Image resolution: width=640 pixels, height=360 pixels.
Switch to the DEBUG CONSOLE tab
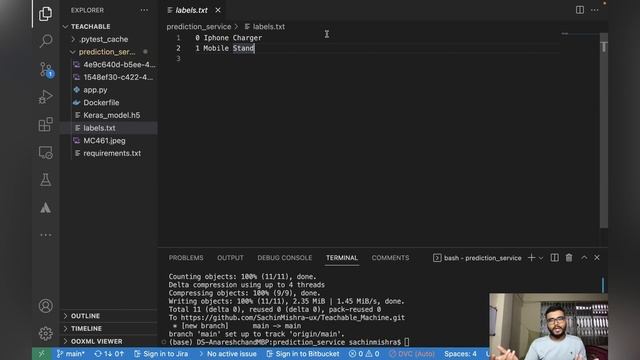[x=284, y=258]
